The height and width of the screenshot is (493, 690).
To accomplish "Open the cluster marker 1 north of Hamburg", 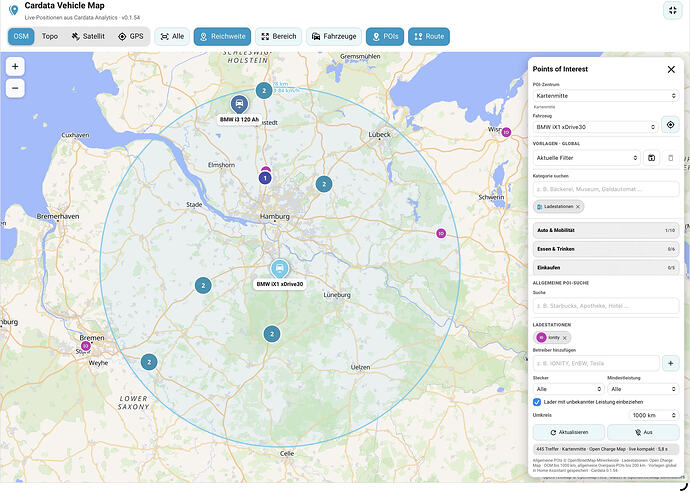I will coord(264,178).
